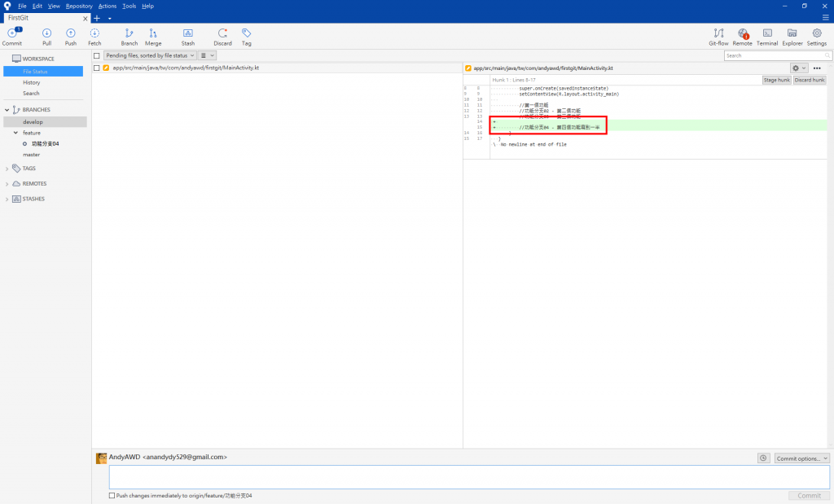Enable Push changes immediately checkbox

point(112,496)
